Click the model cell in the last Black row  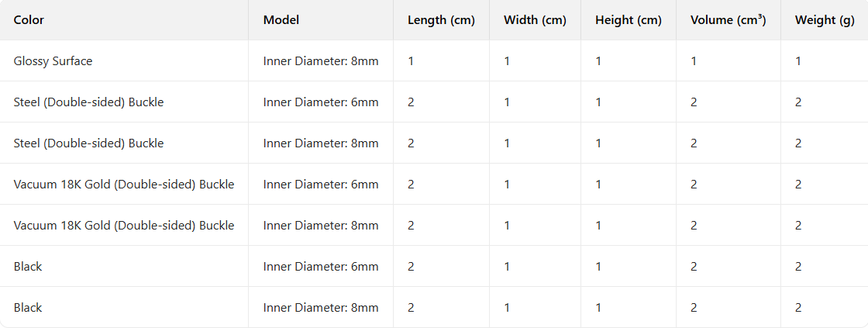pyautogui.click(x=321, y=307)
